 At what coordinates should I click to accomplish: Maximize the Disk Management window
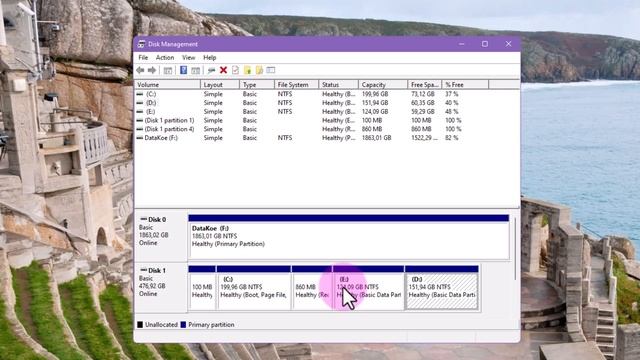(x=485, y=44)
